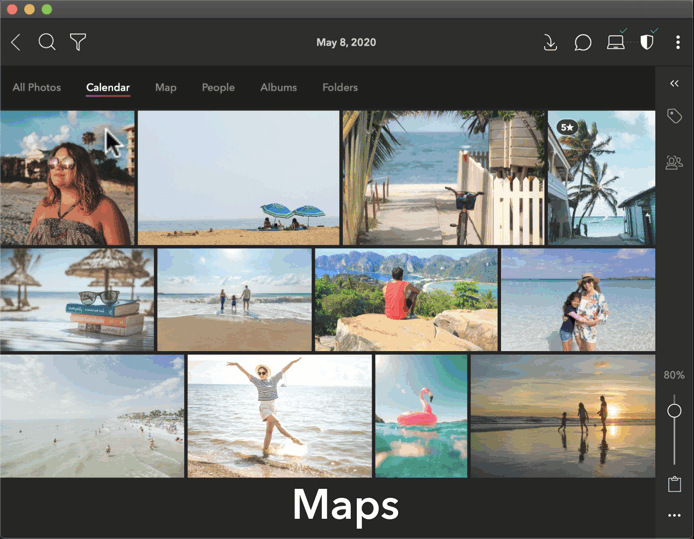694x539 pixels.
Task: Open search with the magnifying glass icon
Action: click(x=47, y=42)
